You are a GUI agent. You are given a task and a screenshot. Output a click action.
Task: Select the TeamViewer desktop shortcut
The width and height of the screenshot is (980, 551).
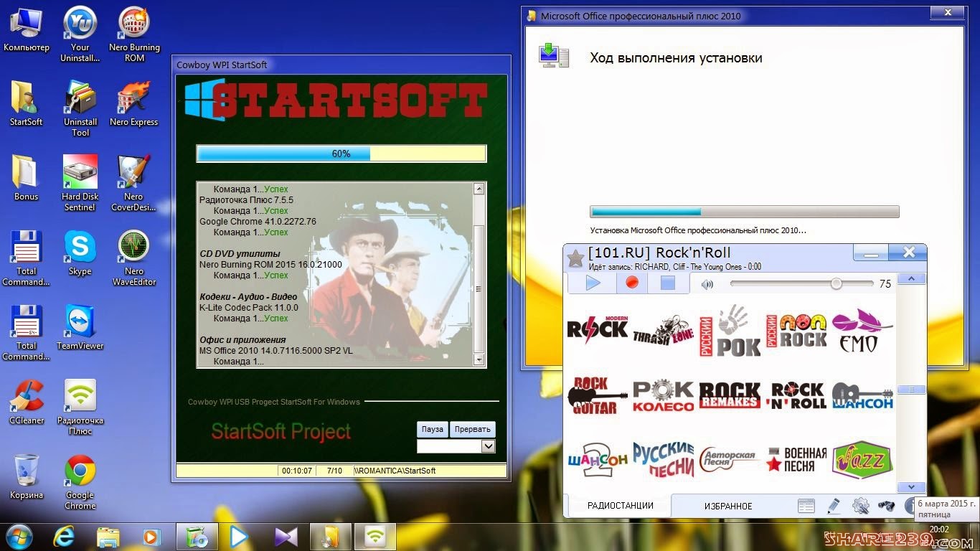[x=80, y=328]
